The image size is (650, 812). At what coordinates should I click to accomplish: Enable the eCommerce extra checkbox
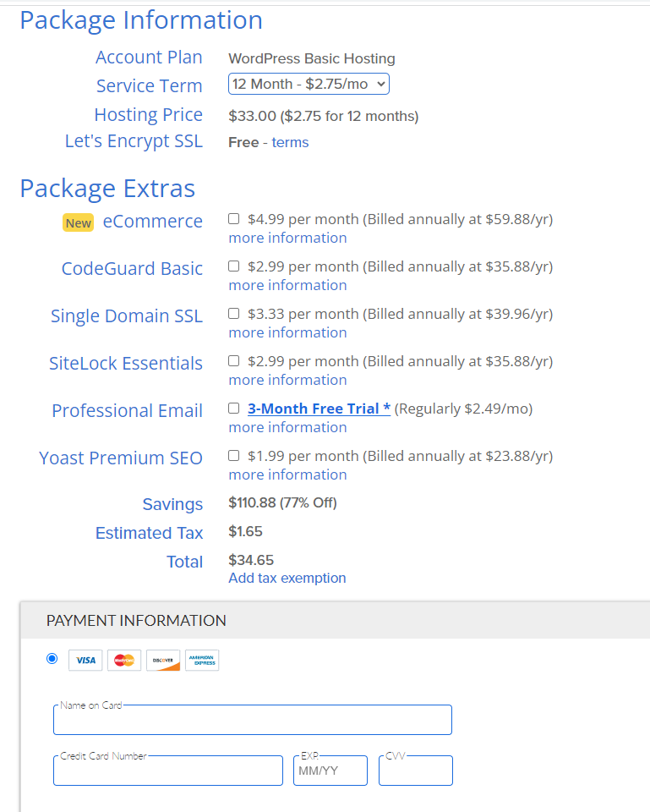(234, 218)
